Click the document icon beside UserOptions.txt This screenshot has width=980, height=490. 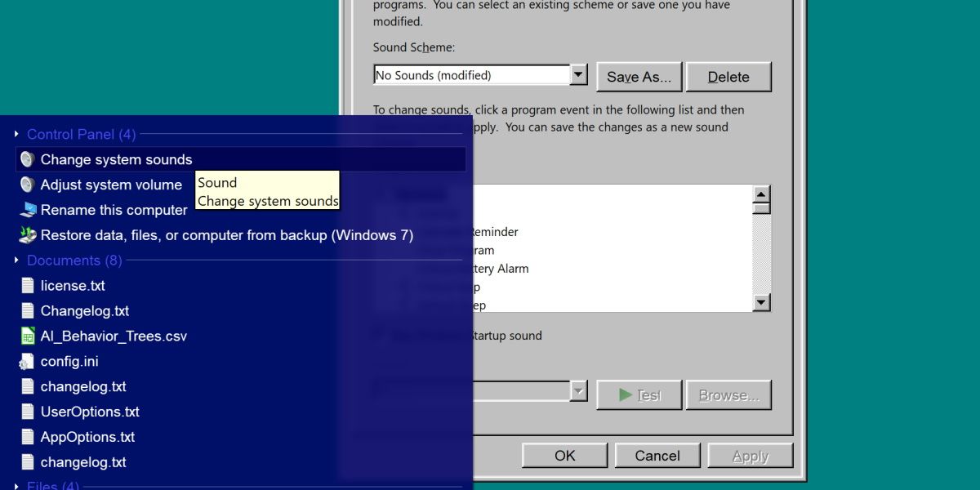pos(26,412)
